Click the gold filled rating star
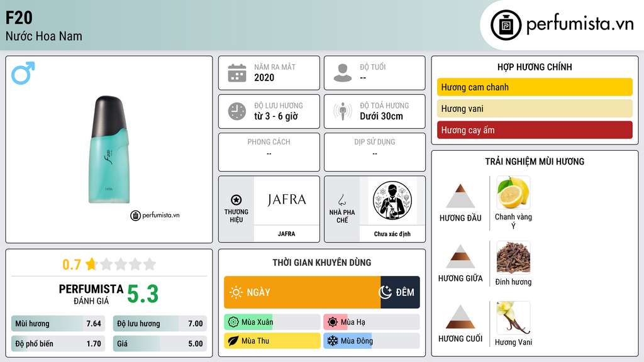 pos(91,264)
